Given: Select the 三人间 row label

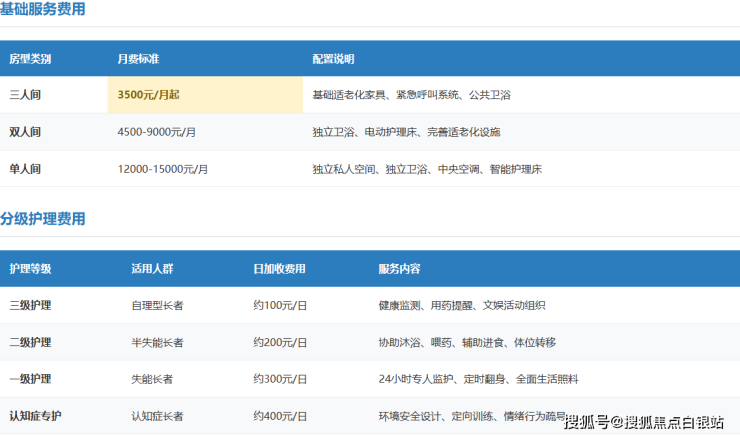Looking at the screenshot, I should click(25, 95).
